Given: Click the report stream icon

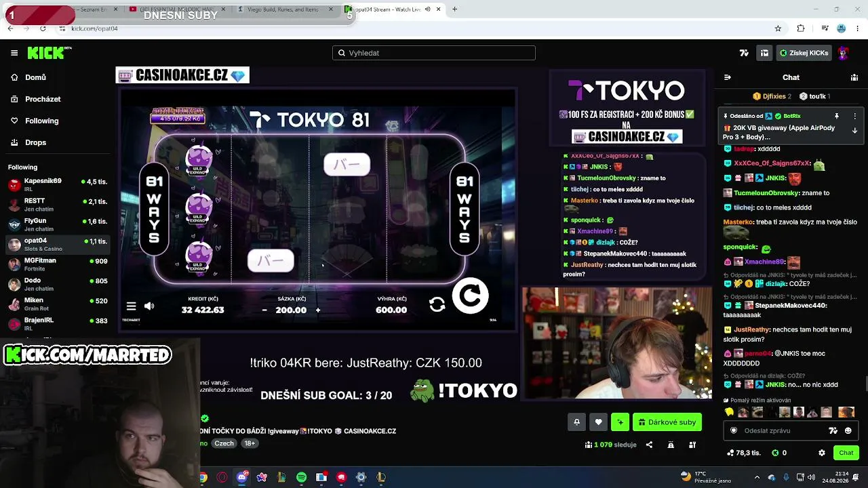Looking at the screenshot, I should [x=671, y=445].
